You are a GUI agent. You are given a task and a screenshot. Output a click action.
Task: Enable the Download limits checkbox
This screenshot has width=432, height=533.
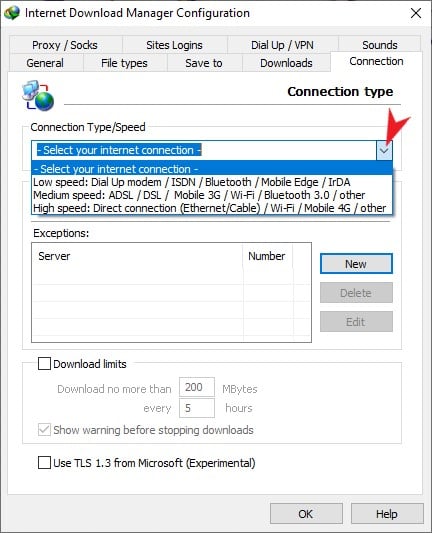44,363
